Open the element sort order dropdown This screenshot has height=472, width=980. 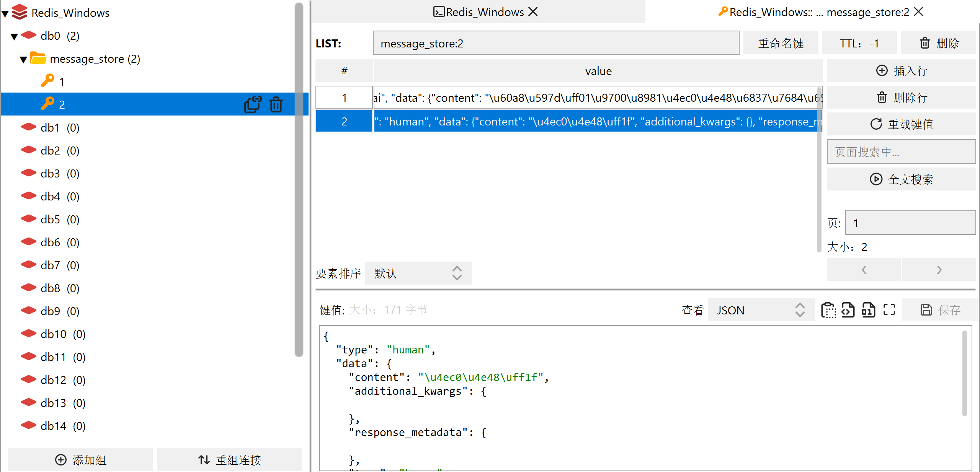click(418, 273)
